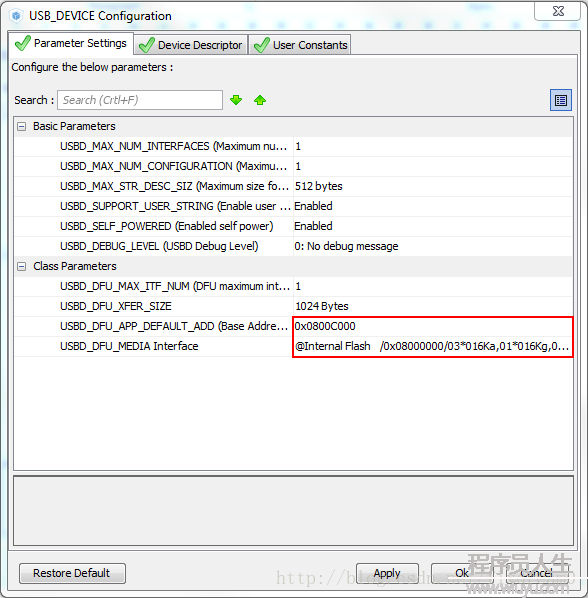Switch to the Device Descriptor tab
This screenshot has width=588, height=598.
point(191,45)
